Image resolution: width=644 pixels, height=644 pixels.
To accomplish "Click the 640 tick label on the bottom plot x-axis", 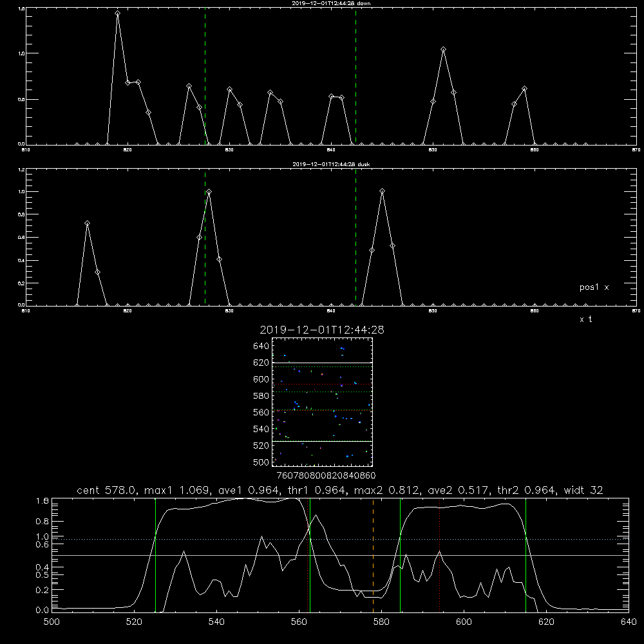I will (629, 622).
